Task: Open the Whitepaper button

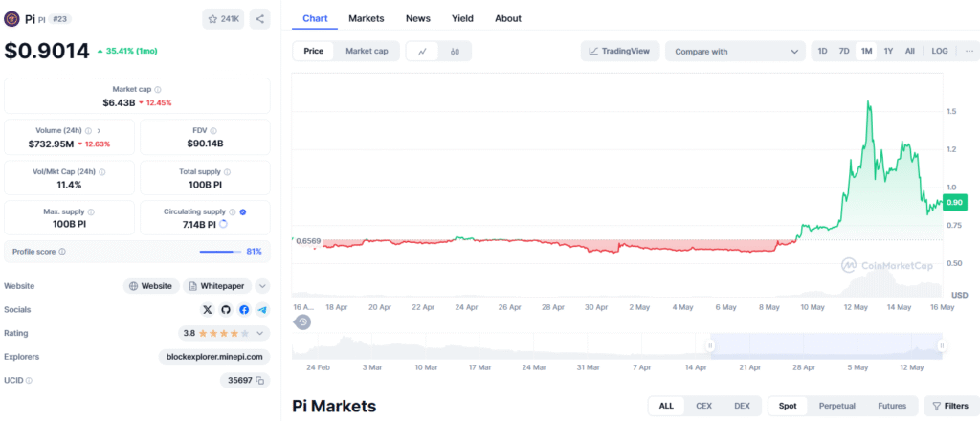Action: (217, 286)
